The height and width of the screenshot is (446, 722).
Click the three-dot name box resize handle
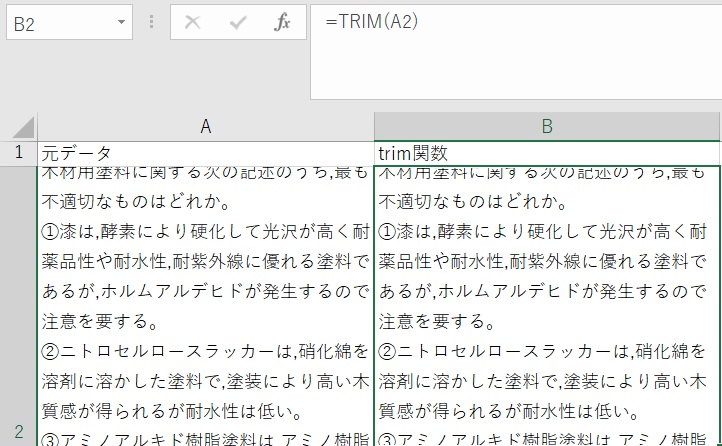[151, 22]
